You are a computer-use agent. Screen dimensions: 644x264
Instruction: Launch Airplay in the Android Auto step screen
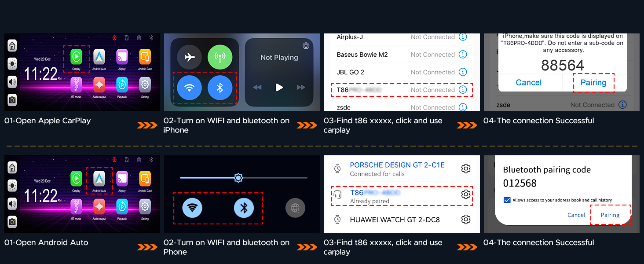122,178
